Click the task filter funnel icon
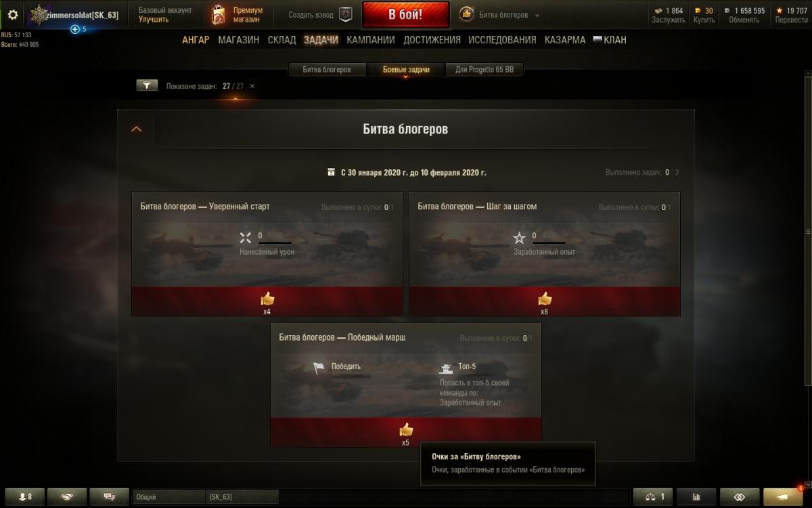 tap(147, 86)
